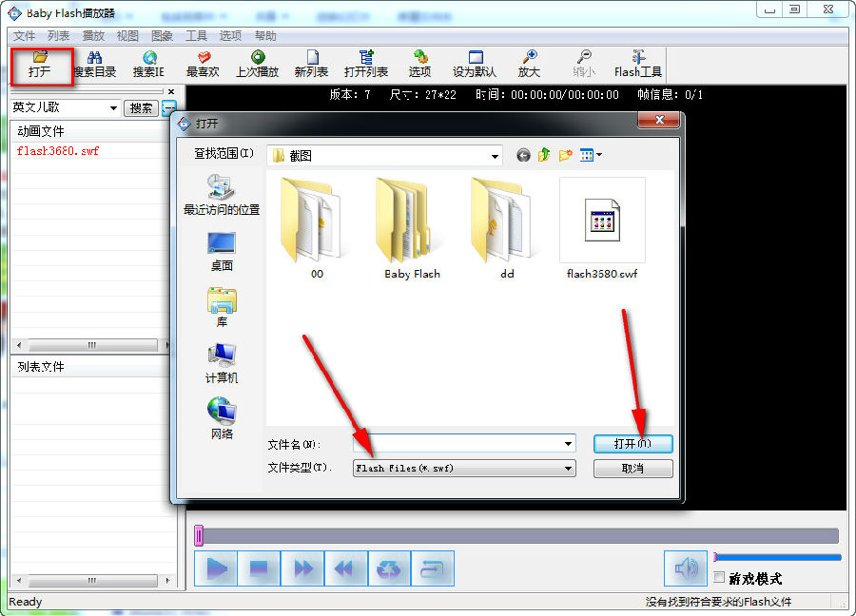Create new folder icon in dialog

coord(565,156)
